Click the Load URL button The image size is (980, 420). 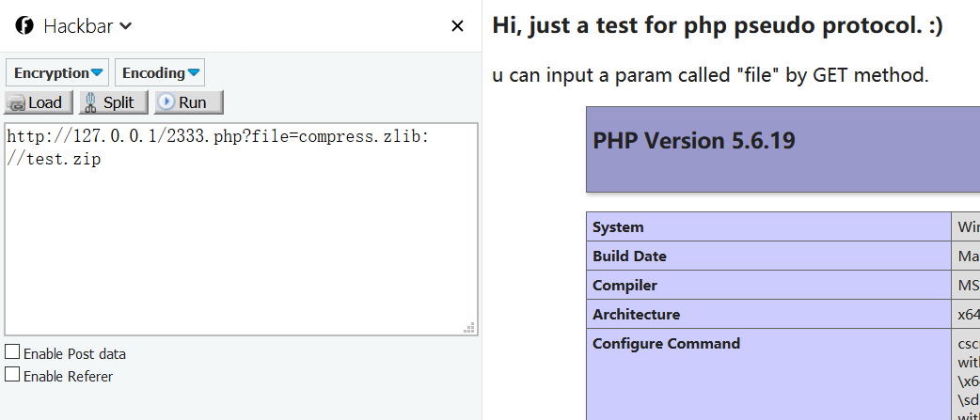(39, 102)
